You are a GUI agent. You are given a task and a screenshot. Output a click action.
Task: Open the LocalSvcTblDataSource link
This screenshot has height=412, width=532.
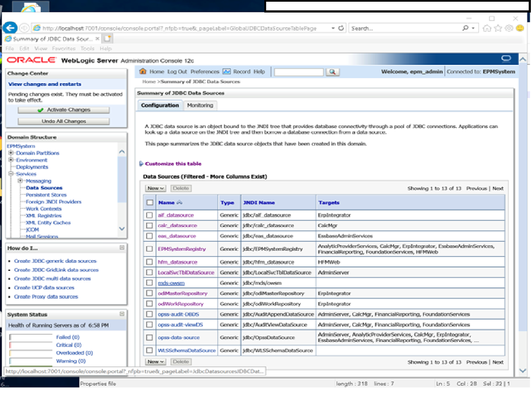coord(186,273)
